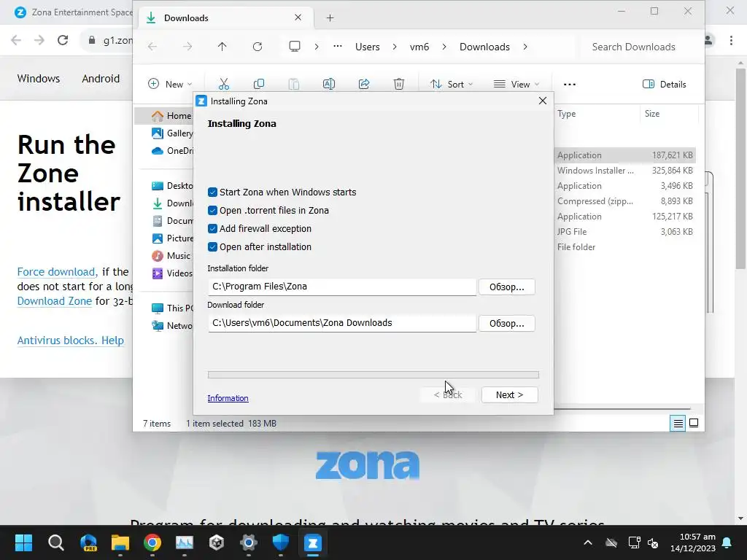Switch to large thumbnails view icon in status bar
The width and height of the screenshot is (747, 560).
[x=694, y=423]
